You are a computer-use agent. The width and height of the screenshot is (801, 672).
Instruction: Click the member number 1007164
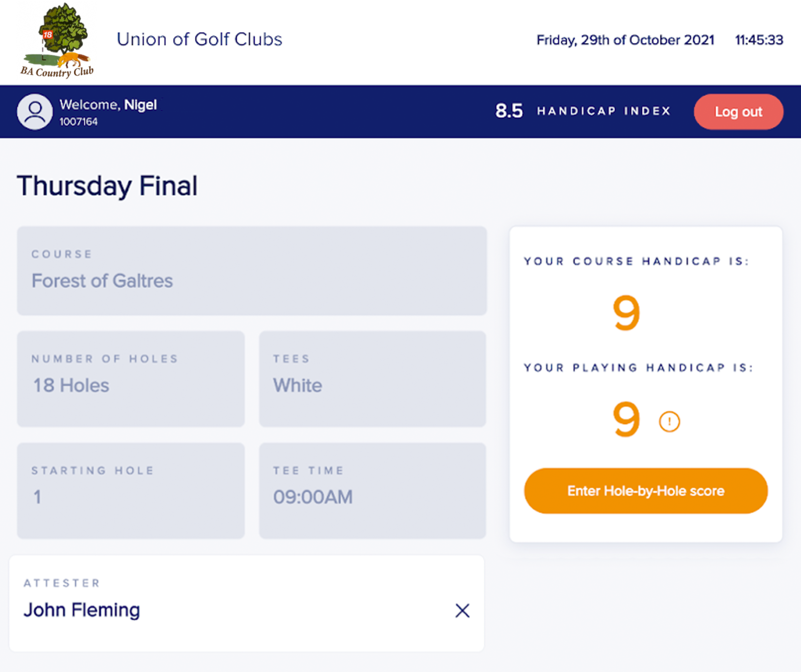(79, 121)
